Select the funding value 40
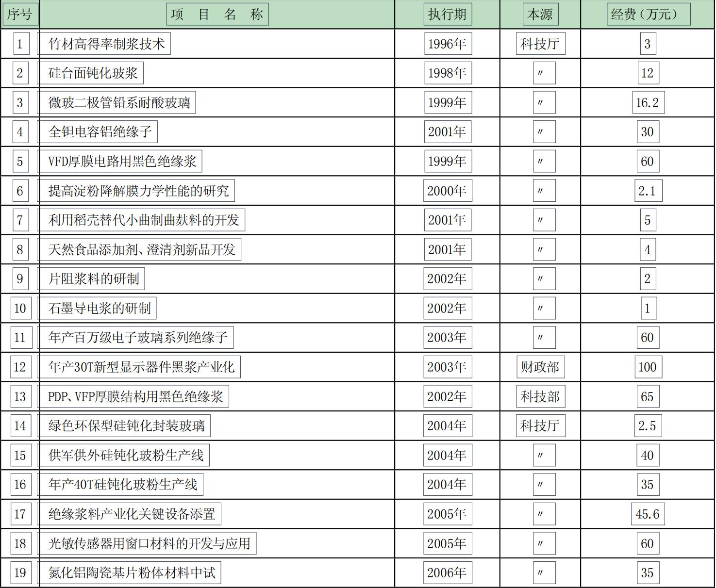716x588 pixels. [648, 455]
